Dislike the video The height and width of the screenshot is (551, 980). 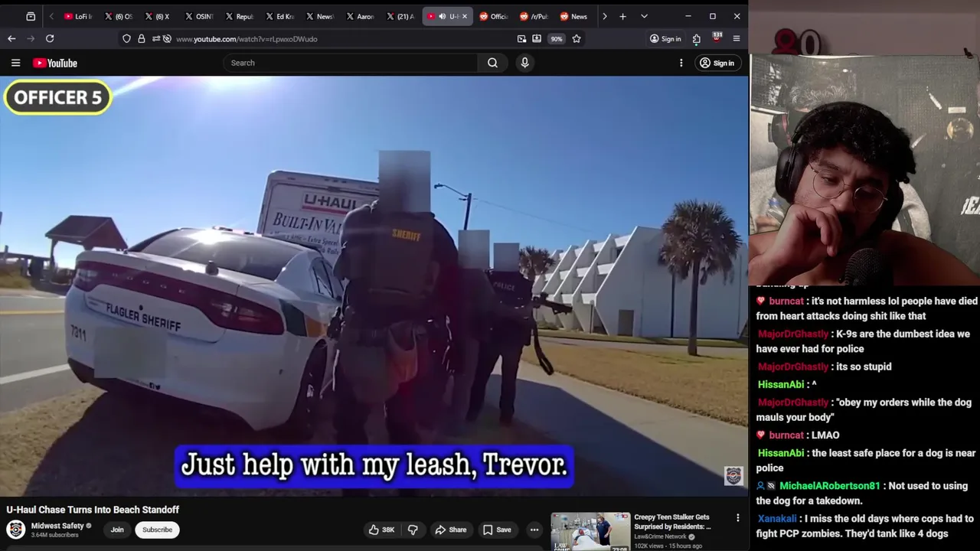pos(413,530)
